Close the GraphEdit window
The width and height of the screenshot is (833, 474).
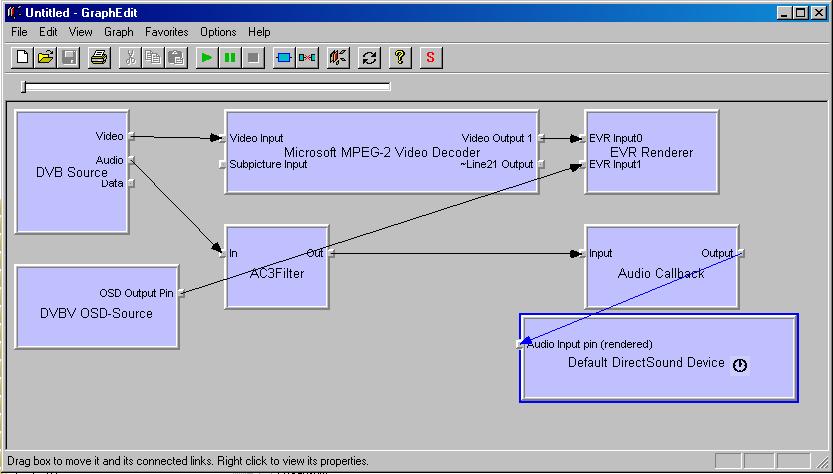pyautogui.click(x=819, y=13)
